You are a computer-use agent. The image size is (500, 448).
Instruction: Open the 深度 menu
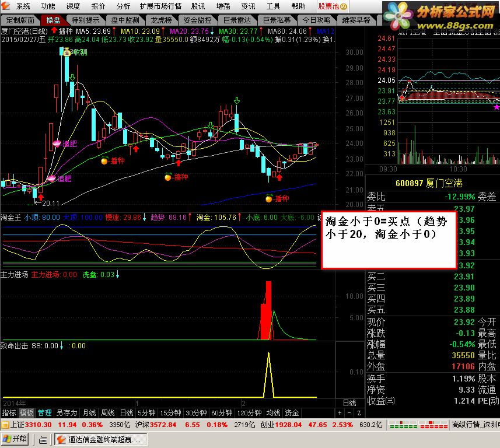click(73, 6)
